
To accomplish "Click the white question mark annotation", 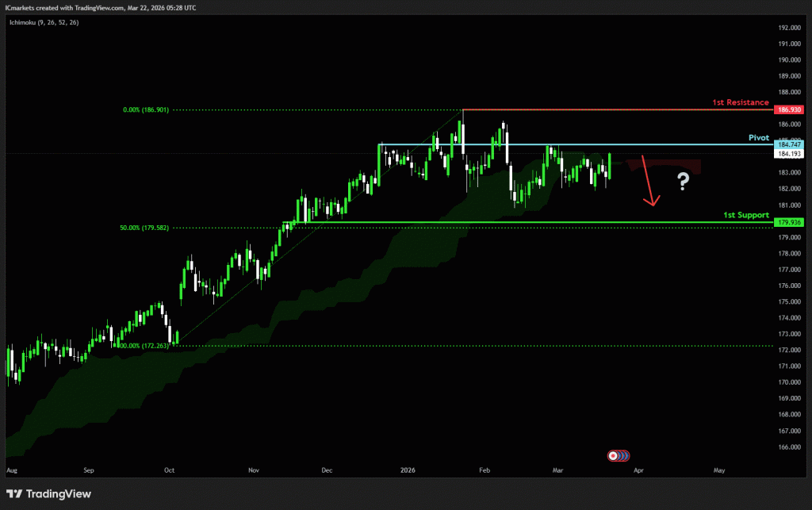I will click(683, 182).
